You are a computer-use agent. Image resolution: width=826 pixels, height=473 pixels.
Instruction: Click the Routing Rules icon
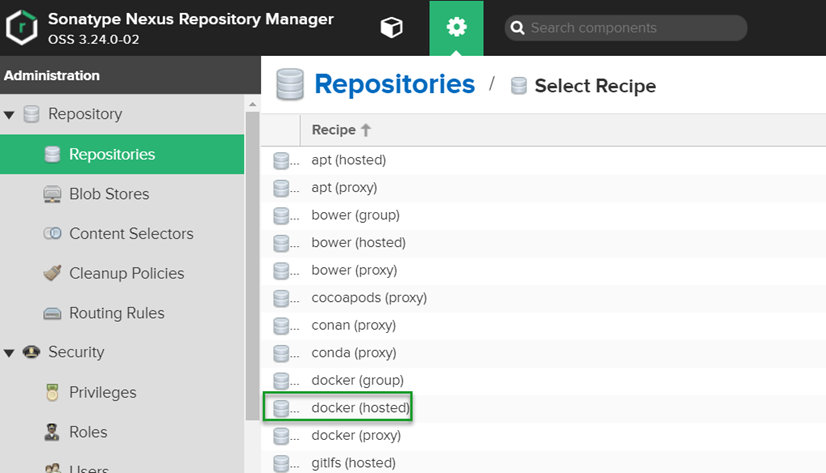[53, 313]
